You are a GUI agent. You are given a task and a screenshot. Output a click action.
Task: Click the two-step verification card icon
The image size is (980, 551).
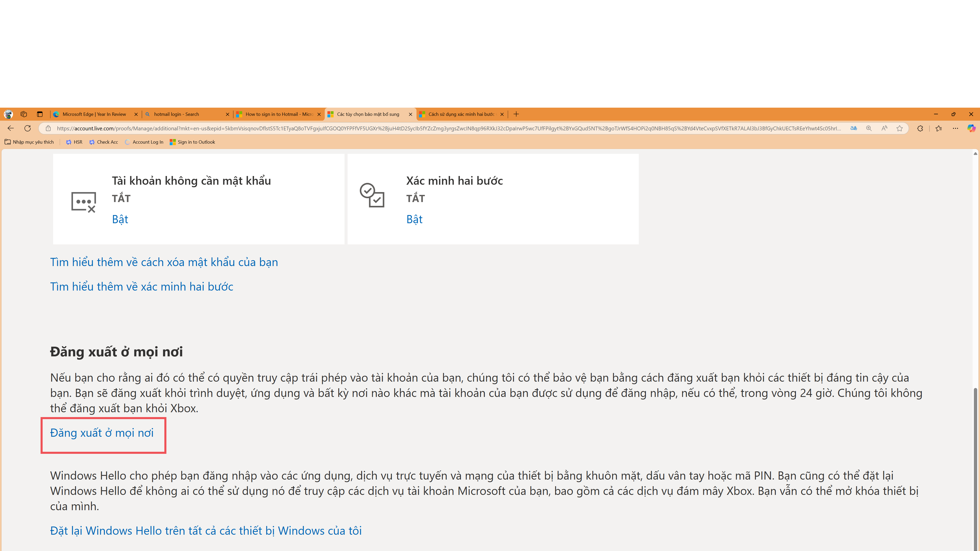point(372,195)
